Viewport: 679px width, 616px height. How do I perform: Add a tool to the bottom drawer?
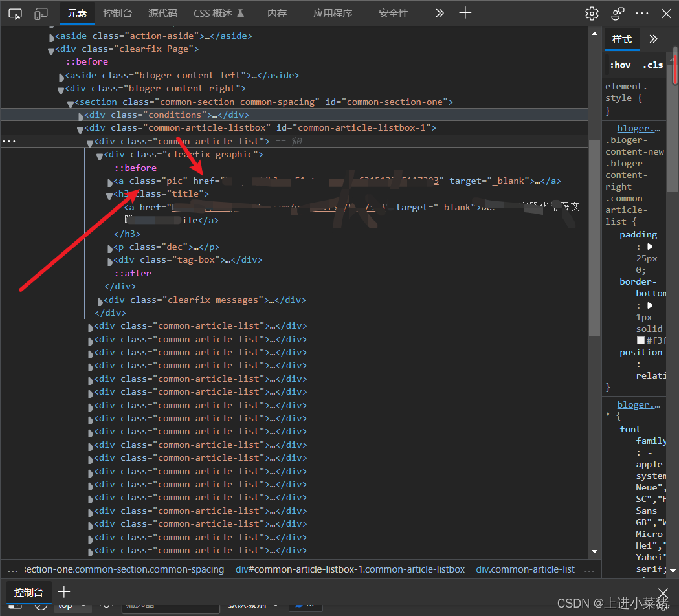(x=63, y=592)
